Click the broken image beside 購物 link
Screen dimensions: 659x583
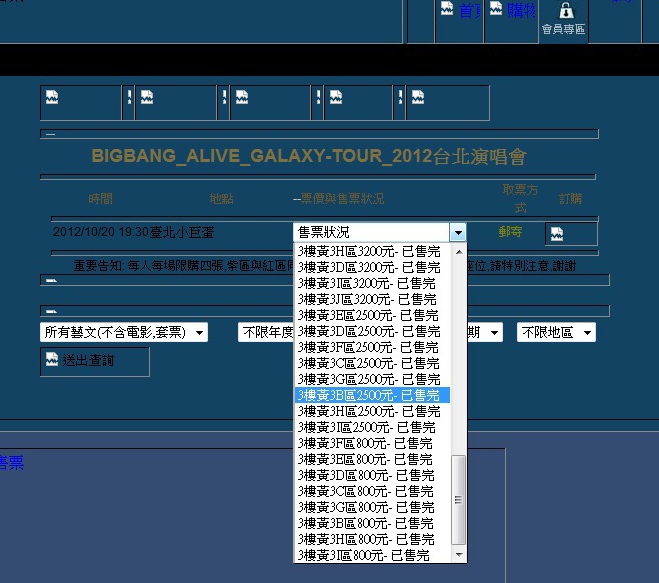tap(496, 9)
